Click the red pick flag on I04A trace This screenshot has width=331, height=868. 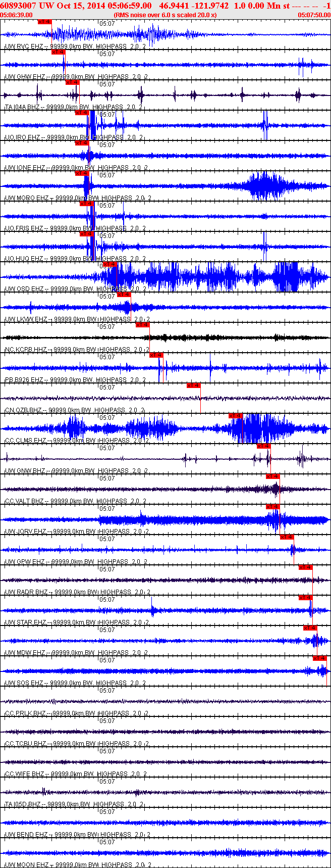(73, 82)
